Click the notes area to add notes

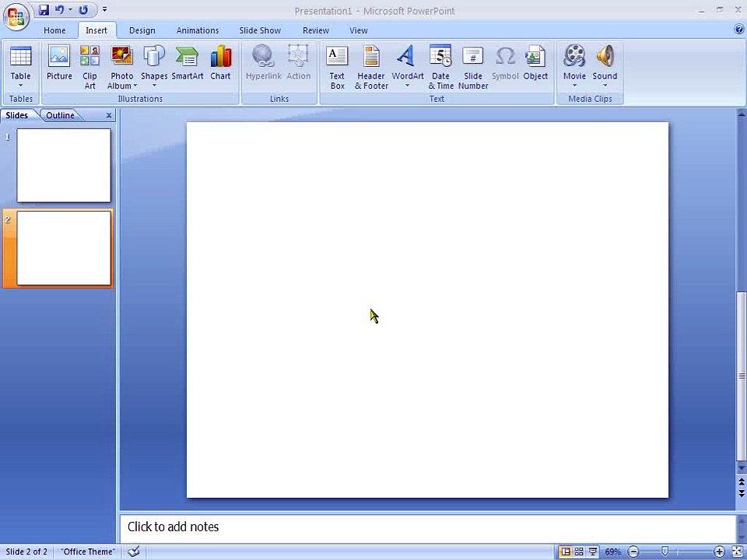click(427, 527)
